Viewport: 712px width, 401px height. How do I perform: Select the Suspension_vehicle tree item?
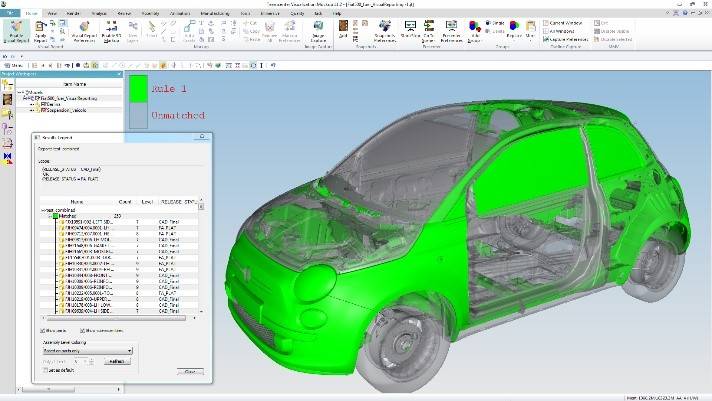tap(64, 110)
